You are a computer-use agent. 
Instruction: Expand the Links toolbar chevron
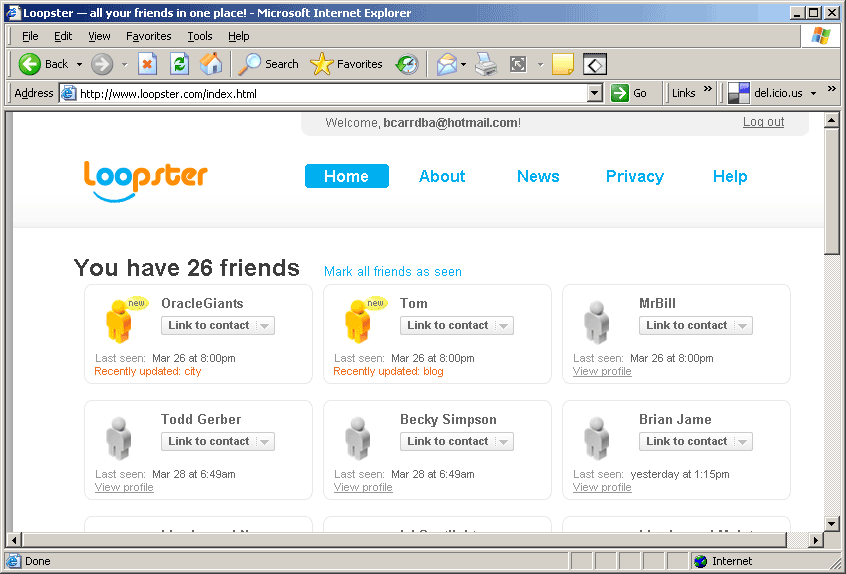coord(707,88)
